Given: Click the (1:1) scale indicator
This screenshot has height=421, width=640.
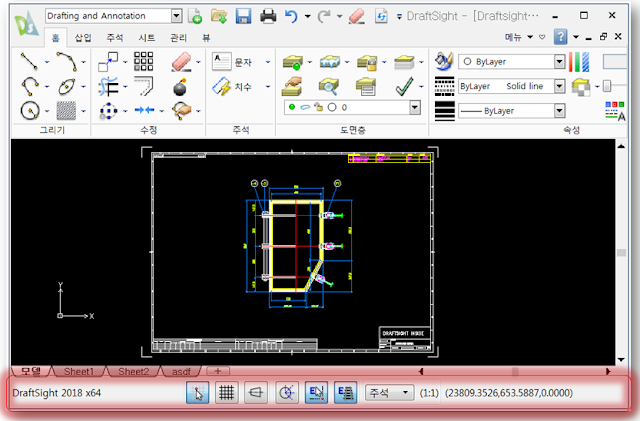Looking at the screenshot, I should pyautogui.click(x=429, y=393).
